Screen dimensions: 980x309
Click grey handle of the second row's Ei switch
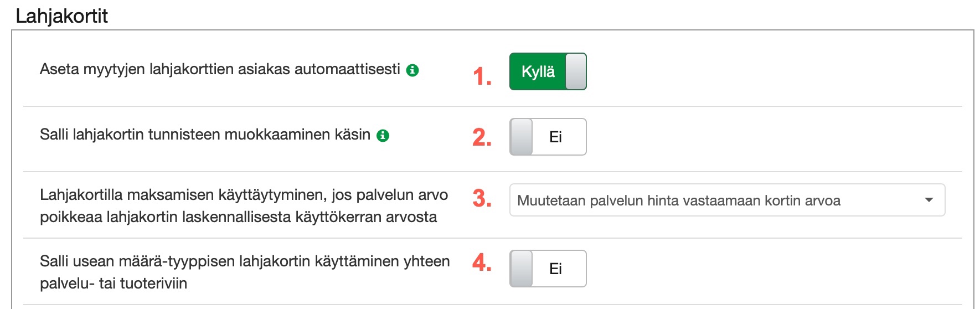(x=521, y=137)
